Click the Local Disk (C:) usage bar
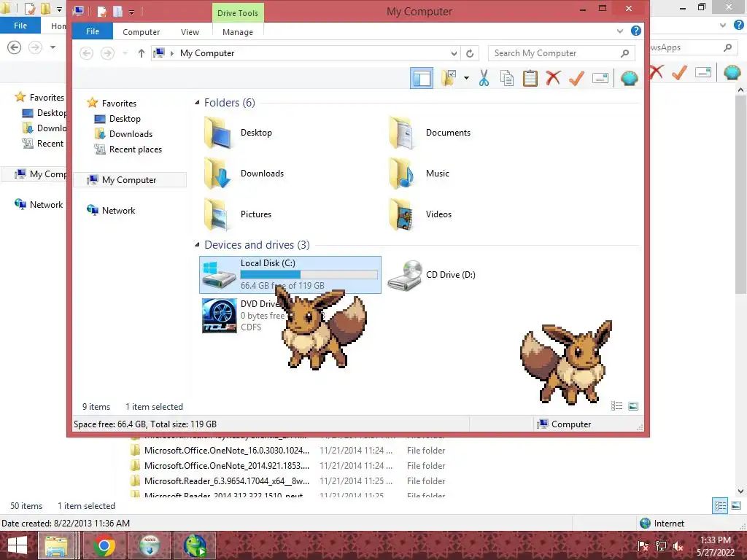Image resolution: width=747 pixels, height=560 pixels. click(x=309, y=275)
